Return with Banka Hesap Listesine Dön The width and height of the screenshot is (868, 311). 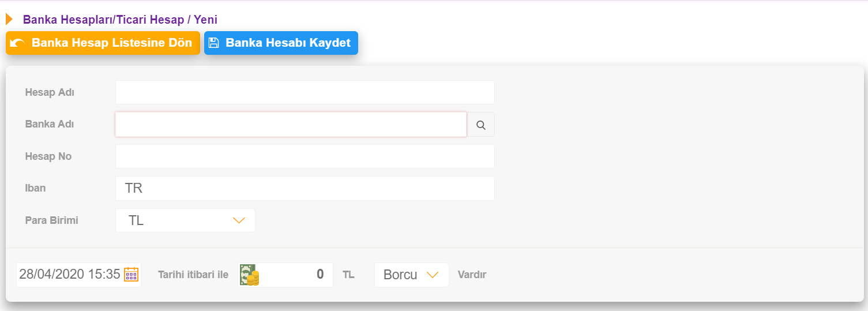click(103, 43)
